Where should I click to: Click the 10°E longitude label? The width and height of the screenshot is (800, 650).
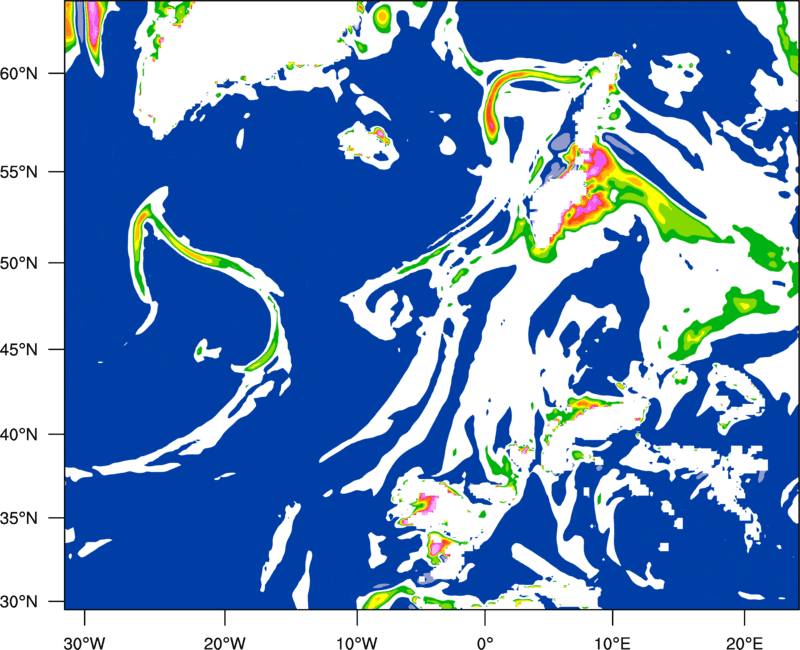612,643
